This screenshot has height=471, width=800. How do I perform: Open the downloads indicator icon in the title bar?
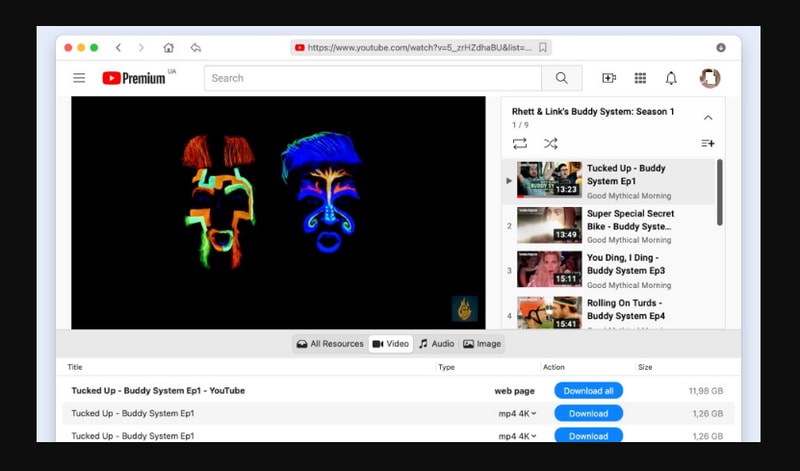(720, 47)
